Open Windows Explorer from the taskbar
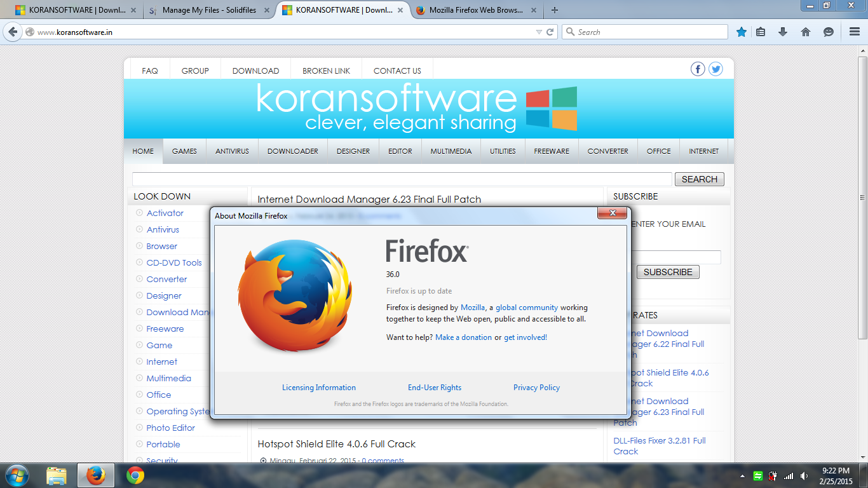 coord(57,475)
